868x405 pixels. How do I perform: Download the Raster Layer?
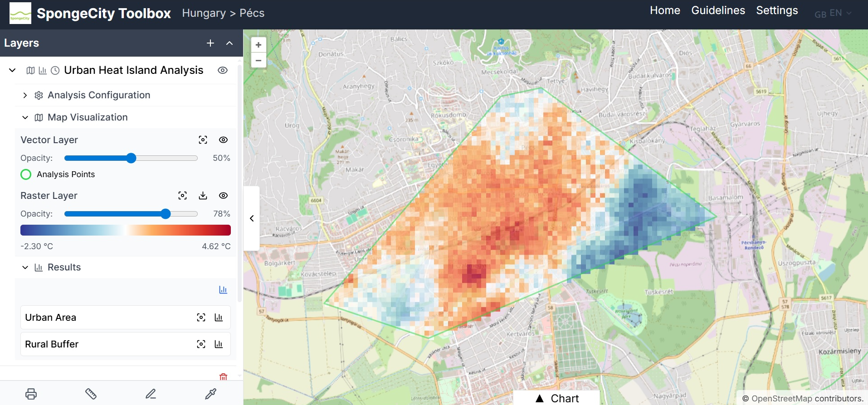click(203, 196)
